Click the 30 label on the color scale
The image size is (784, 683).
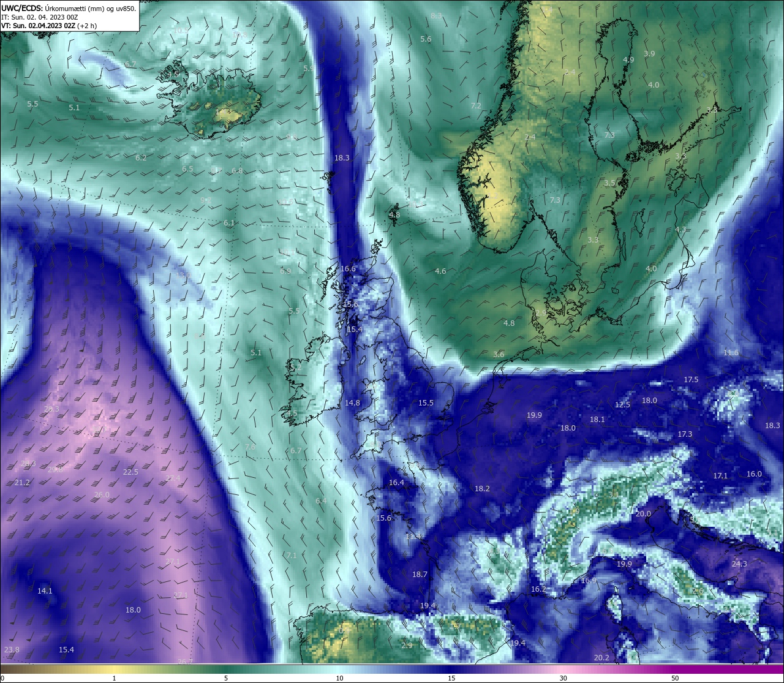tap(563, 678)
